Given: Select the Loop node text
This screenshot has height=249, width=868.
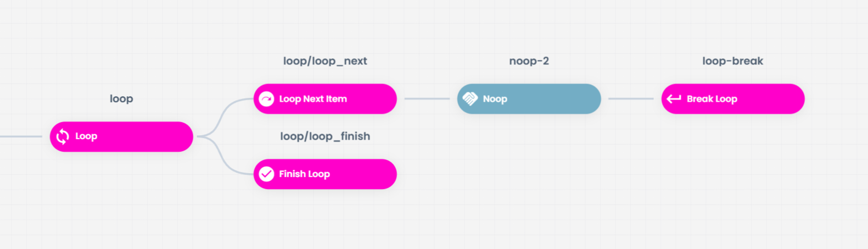Looking at the screenshot, I should (86, 136).
